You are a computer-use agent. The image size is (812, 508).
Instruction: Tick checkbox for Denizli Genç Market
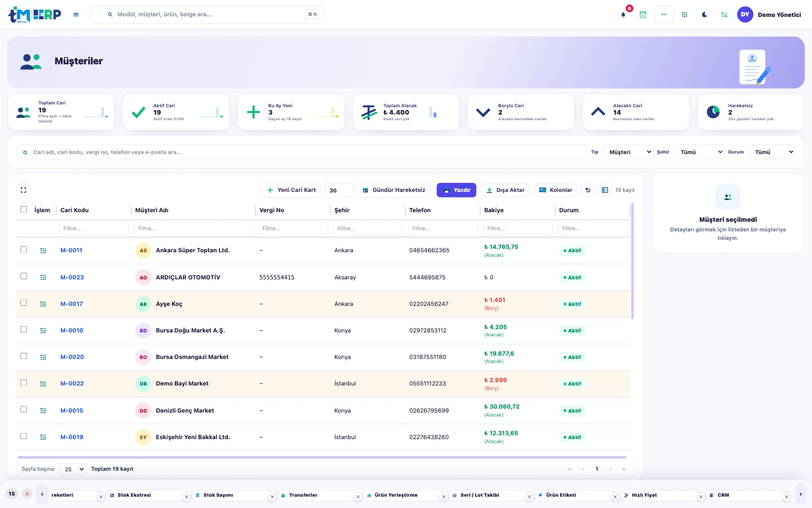point(24,409)
